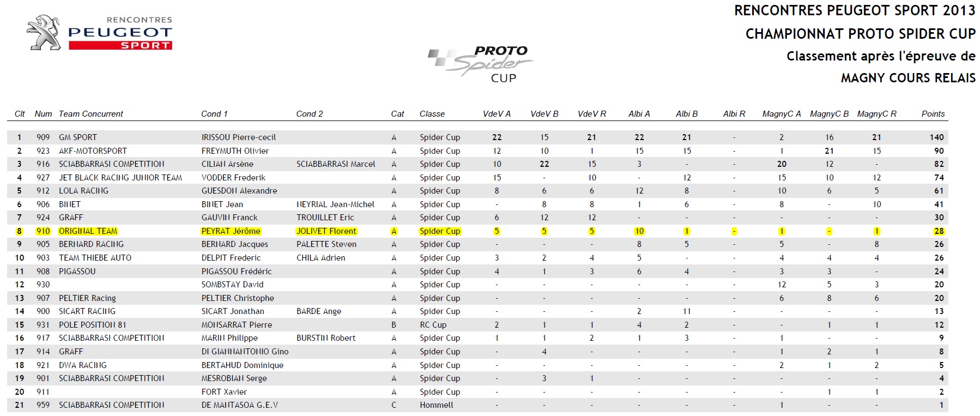Image resolution: width=980 pixels, height=416 pixels.
Task: Click co-driver 'NEYRIAL Jean-Michel'
Action: [335, 204]
